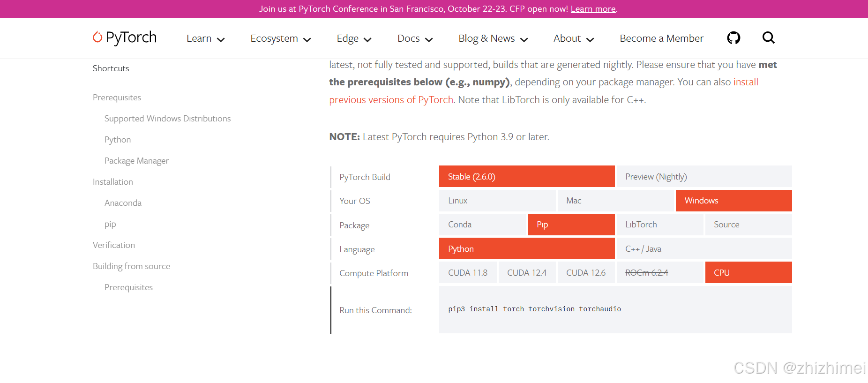Click the PyTorch Build row label
The width and height of the screenshot is (868, 383).
coord(365,177)
